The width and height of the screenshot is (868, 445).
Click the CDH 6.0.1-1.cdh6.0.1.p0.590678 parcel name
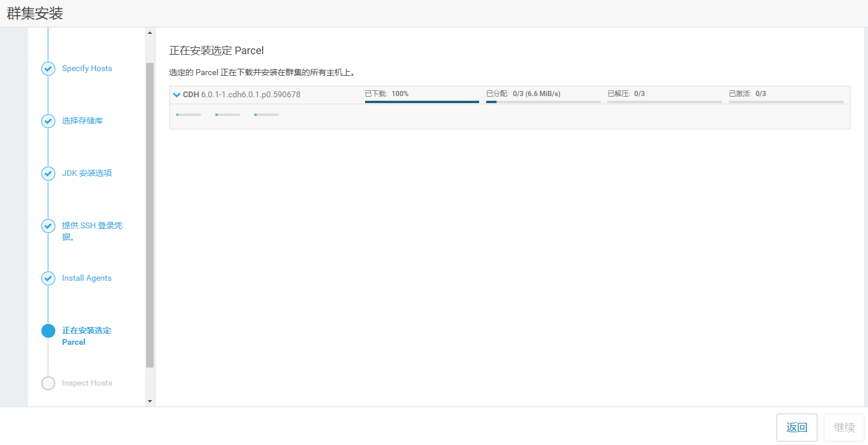(242, 94)
